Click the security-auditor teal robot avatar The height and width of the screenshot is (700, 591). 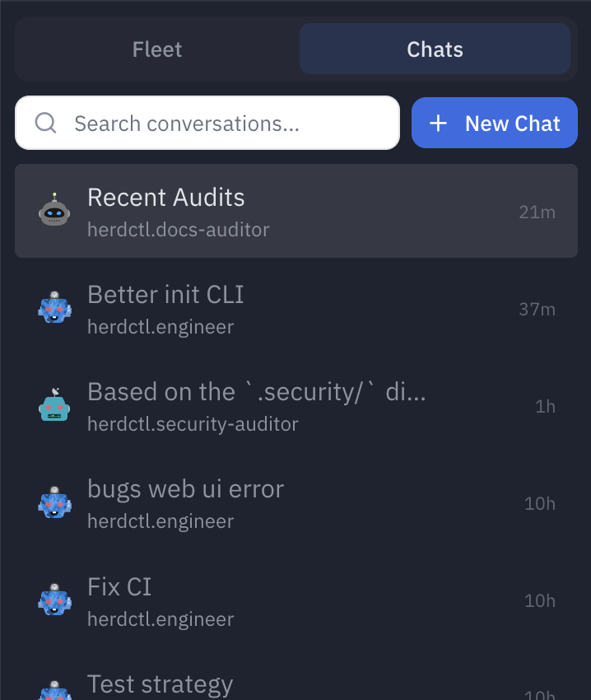(x=55, y=405)
